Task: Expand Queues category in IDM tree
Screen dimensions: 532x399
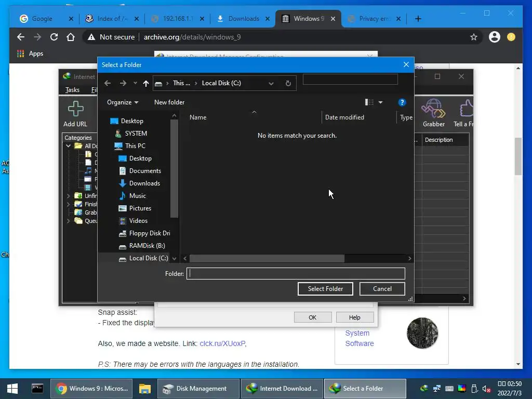Action: point(68,221)
